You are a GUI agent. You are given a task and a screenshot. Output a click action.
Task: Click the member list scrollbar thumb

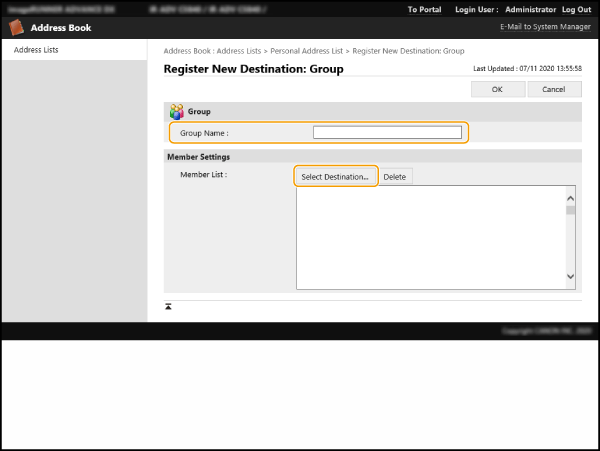[x=571, y=210]
